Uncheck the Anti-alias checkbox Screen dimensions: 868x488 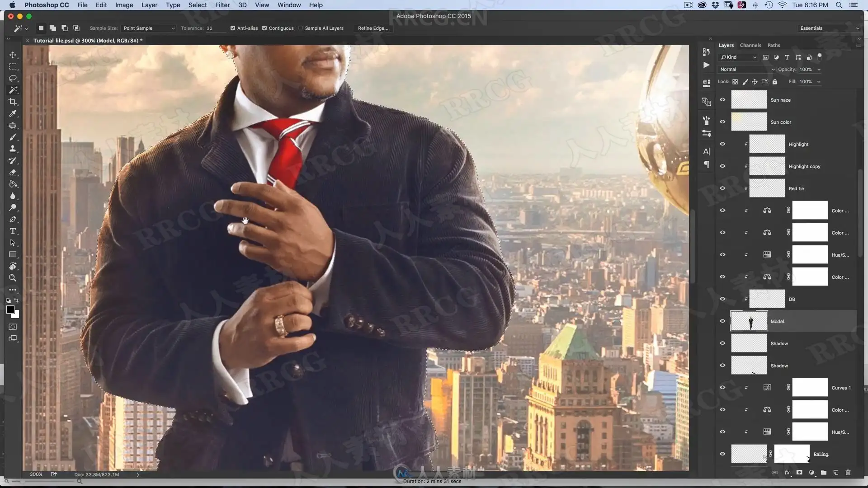[233, 28]
